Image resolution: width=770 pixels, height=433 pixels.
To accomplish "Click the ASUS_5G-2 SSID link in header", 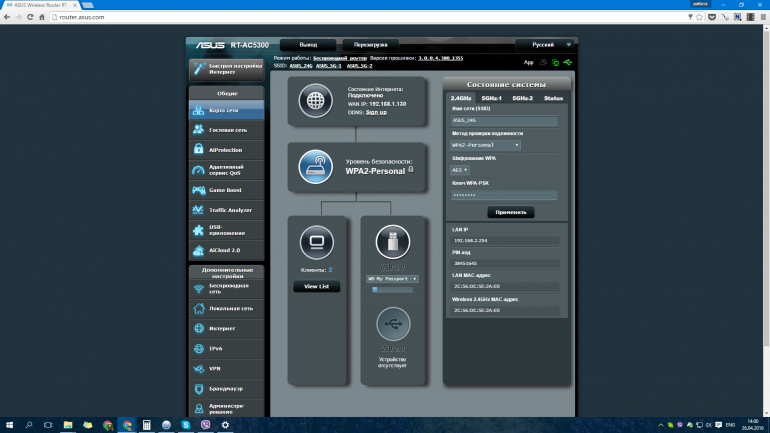I will pos(359,65).
